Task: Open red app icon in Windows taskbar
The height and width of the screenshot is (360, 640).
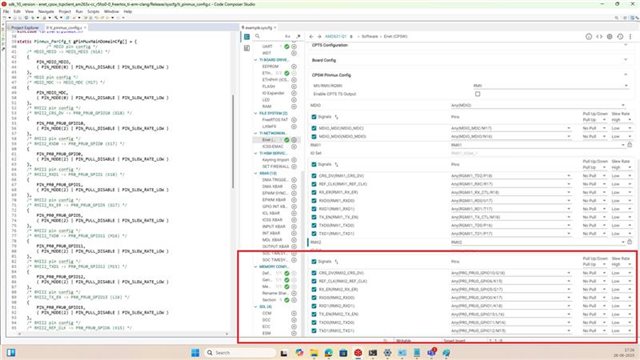Action: pyautogui.click(x=358, y=353)
